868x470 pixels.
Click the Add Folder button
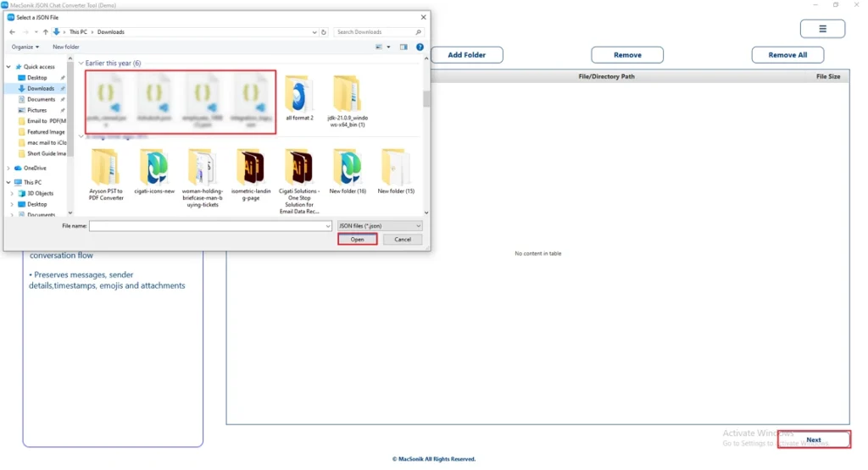(467, 55)
